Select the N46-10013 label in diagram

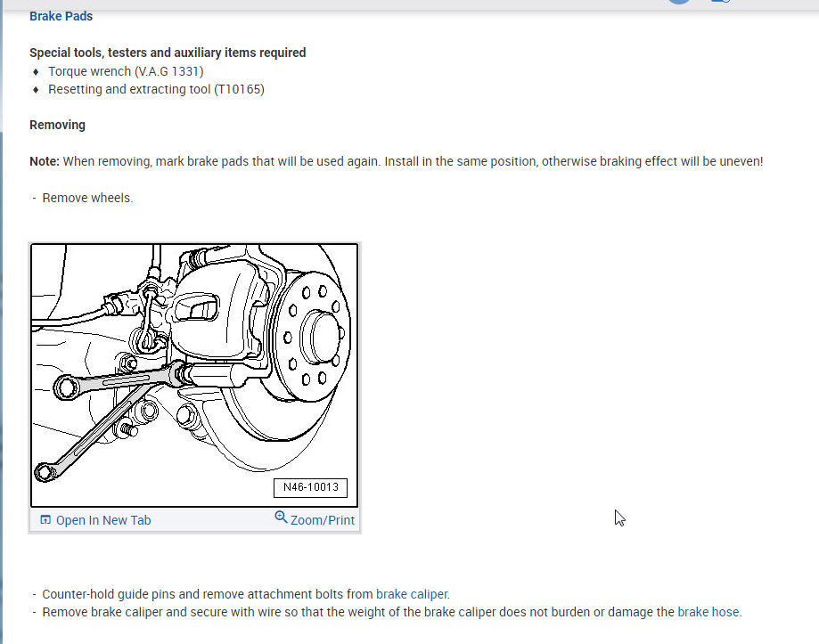coord(310,487)
